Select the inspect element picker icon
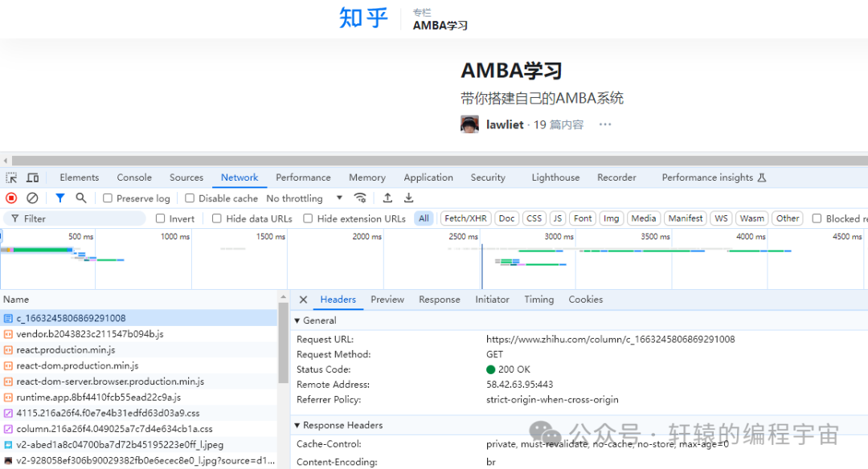This screenshot has width=868, height=469. (x=11, y=177)
